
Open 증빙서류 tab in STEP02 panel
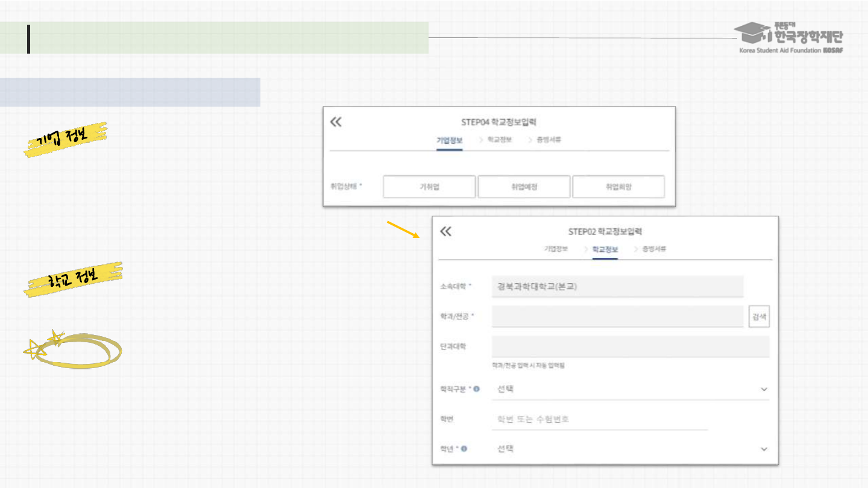(x=653, y=249)
